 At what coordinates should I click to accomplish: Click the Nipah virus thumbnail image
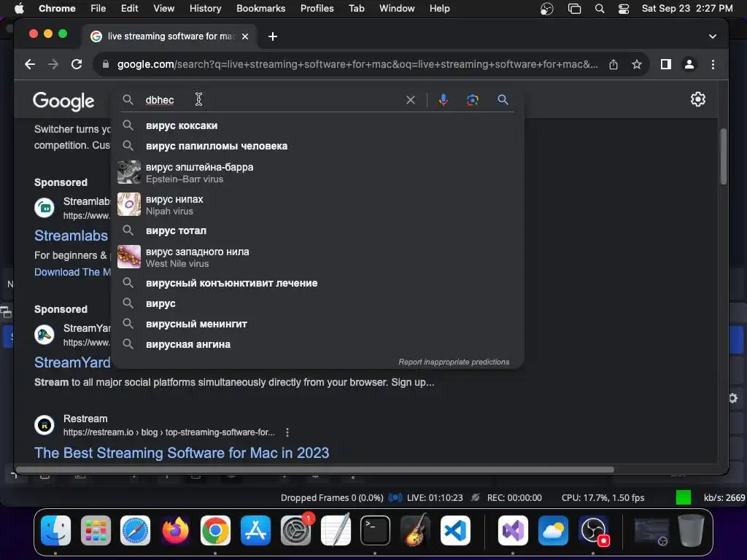pyautogui.click(x=129, y=205)
